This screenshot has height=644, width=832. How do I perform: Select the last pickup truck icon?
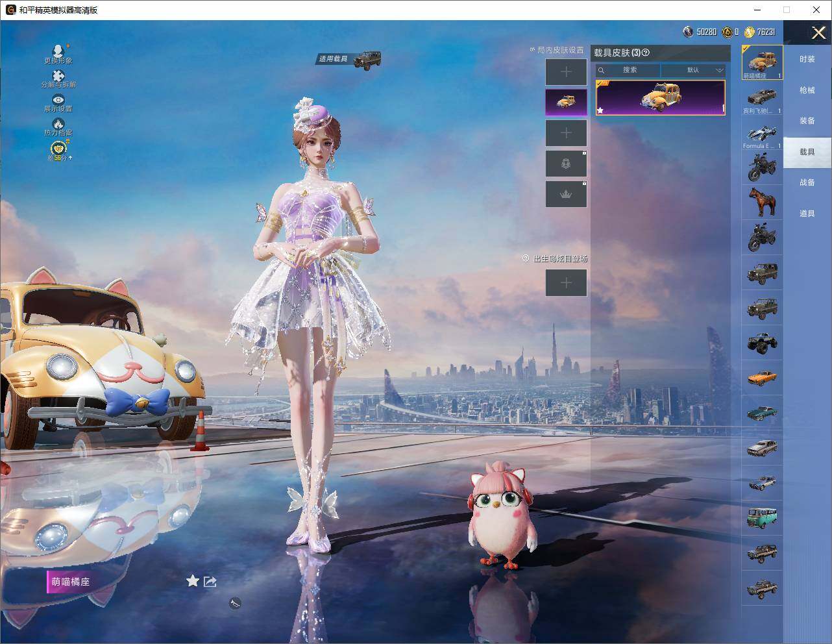tap(763, 588)
